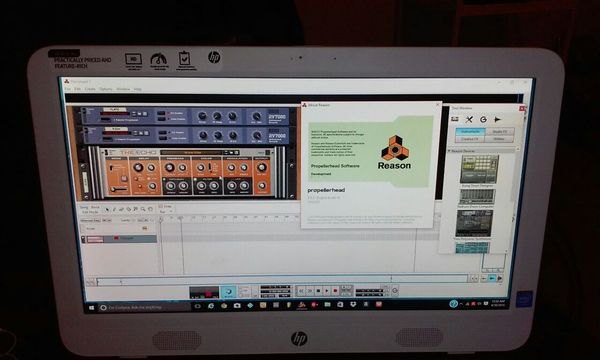Open the Snap value dropdown
Screen dimensions: 600x360
tap(166, 212)
